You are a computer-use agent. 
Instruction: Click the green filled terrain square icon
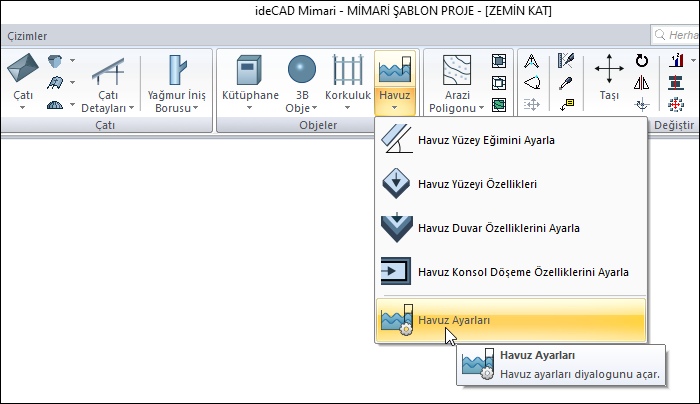pyautogui.click(x=499, y=105)
